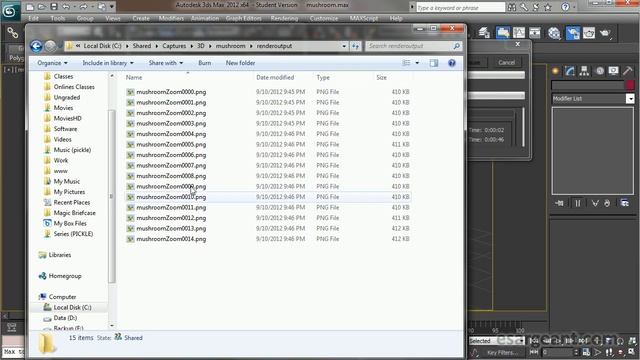Image resolution: width=640 pixels, height=360 pixels.
Task: Create a New folder in Explorer
Action: click(240, 63)
